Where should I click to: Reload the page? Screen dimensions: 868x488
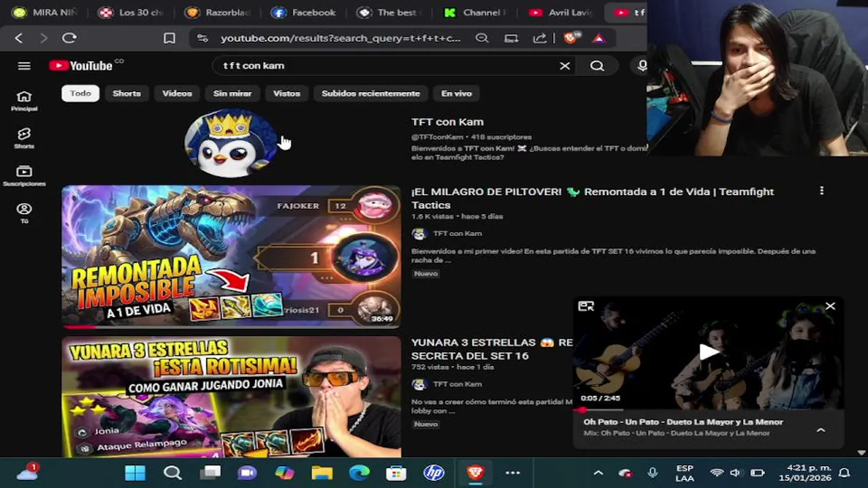tap(69, 39)
